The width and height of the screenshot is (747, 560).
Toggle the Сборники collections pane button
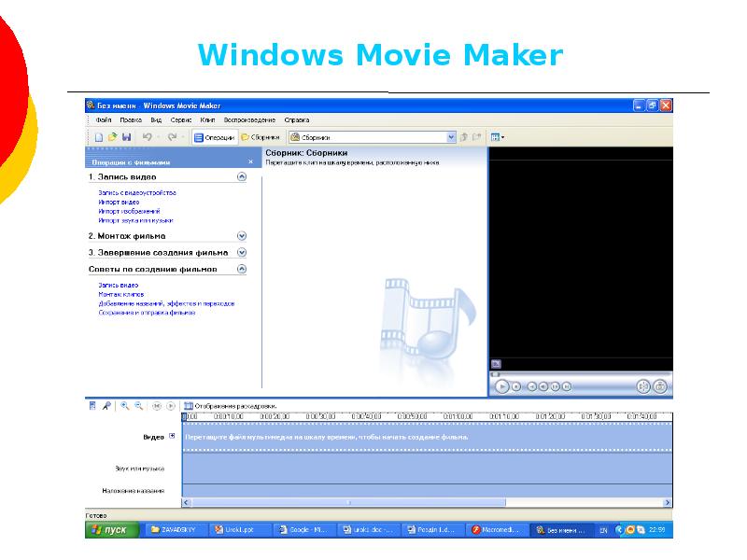(258, 137)
